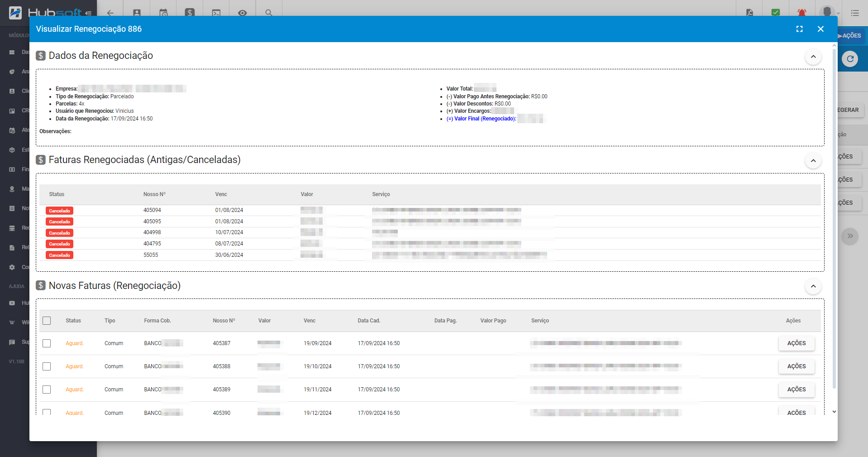Click the double-arrow expand button on right panel
Screen dimensions: 868x457
click(x=850, y=236)
